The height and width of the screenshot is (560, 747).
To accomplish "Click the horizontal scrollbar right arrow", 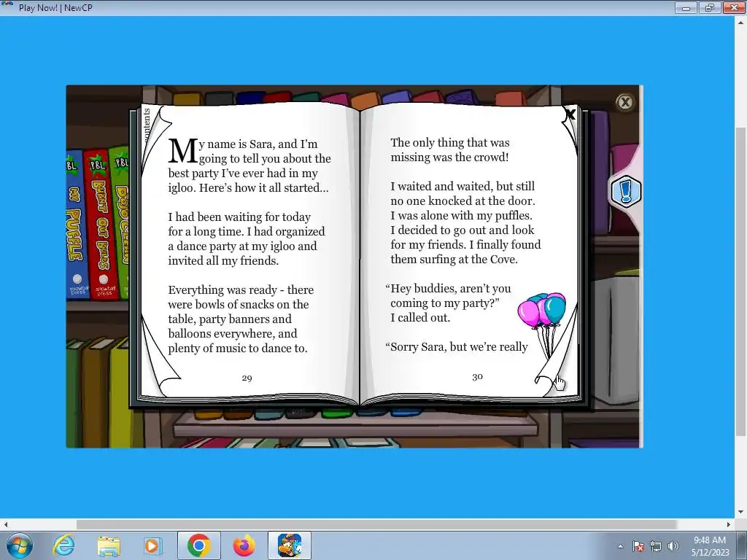I will point(729,524).
